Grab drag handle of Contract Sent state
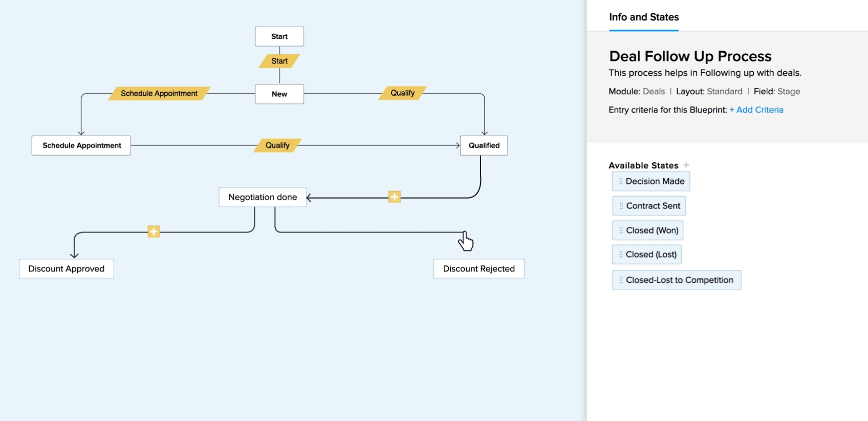Image resolution: width=868 pixels, height=421 pixels. (621, 206)
